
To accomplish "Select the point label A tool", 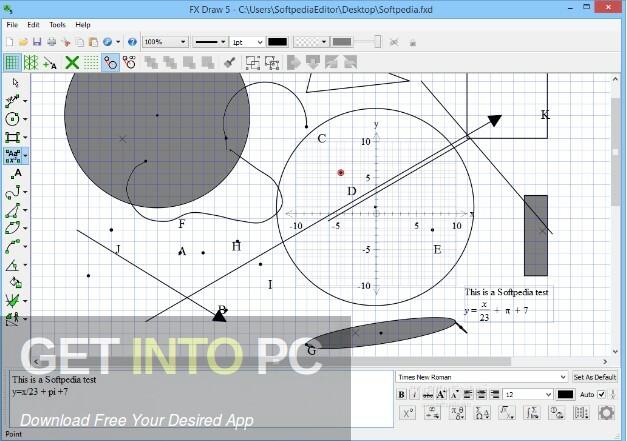I will tap(15, 174).
